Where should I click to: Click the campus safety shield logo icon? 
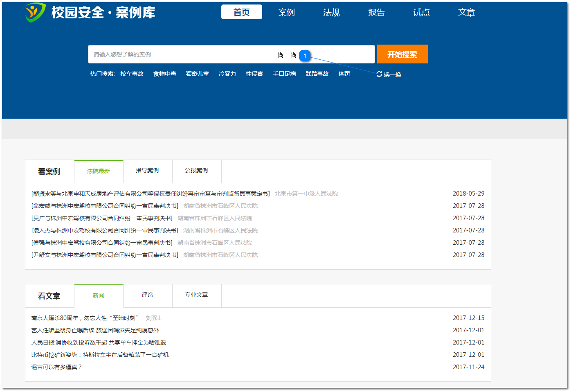[33, 12]
